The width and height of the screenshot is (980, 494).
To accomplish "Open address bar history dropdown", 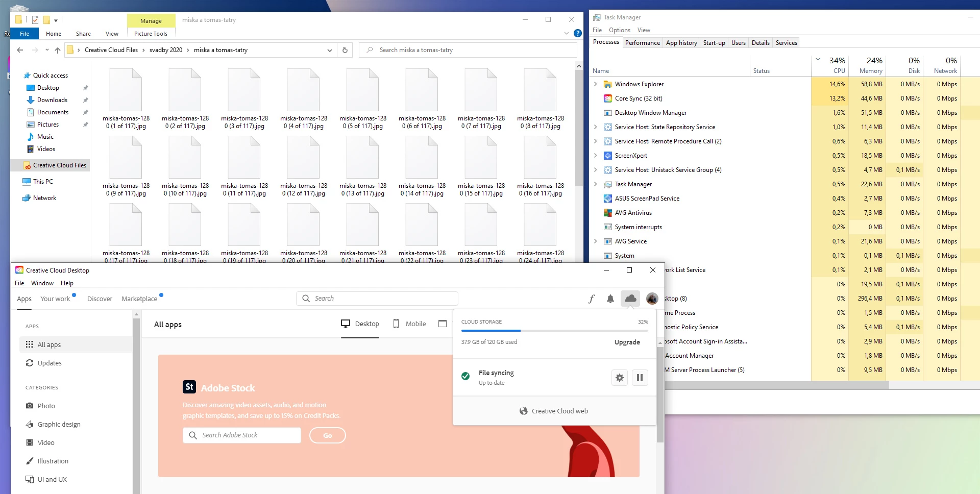I will coord(329,50).
